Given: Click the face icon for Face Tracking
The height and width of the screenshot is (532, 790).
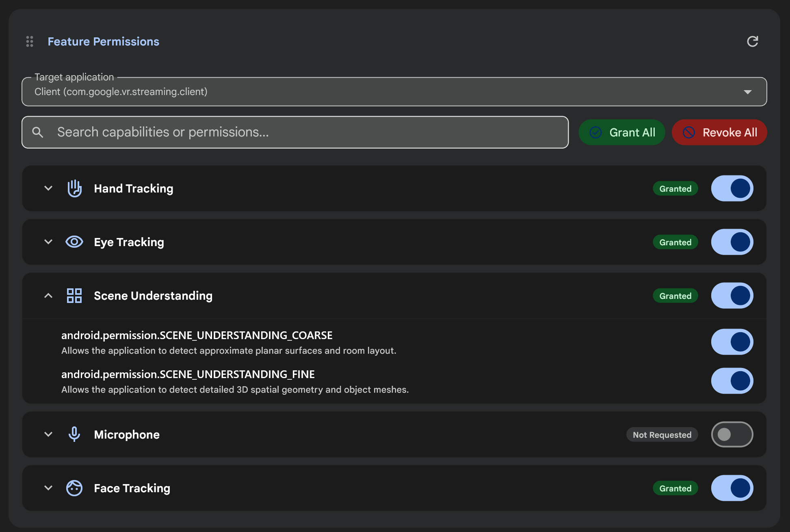Looking at the screenshot, I should (74, 488).
